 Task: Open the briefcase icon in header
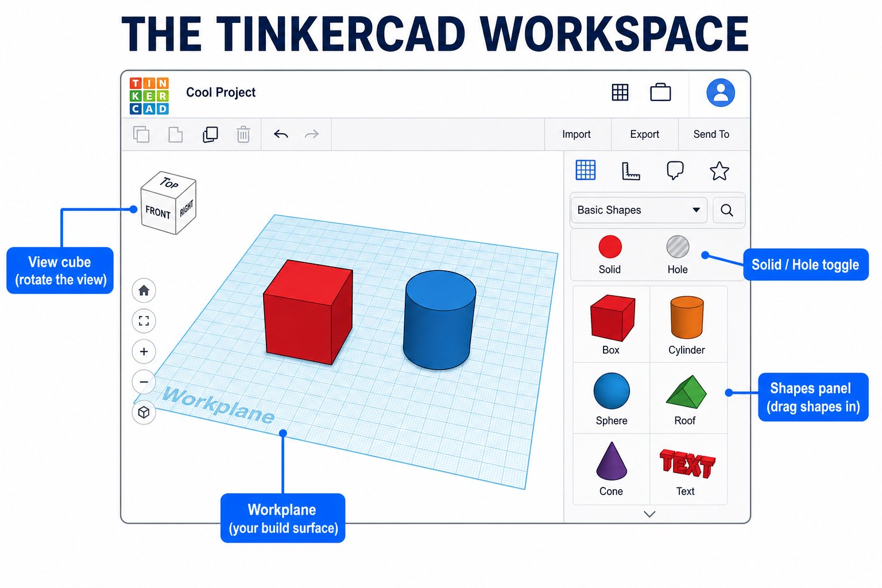click(660, 92)
